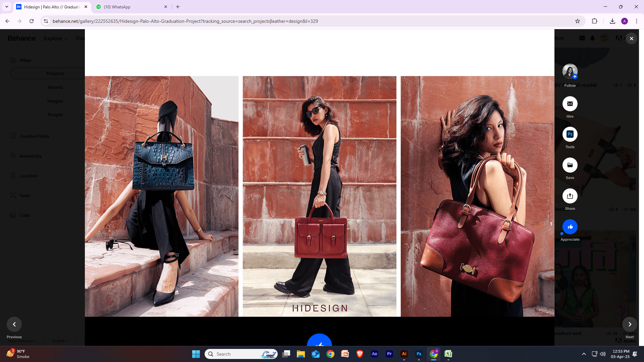Save project with the folder icon

point(570,165)
